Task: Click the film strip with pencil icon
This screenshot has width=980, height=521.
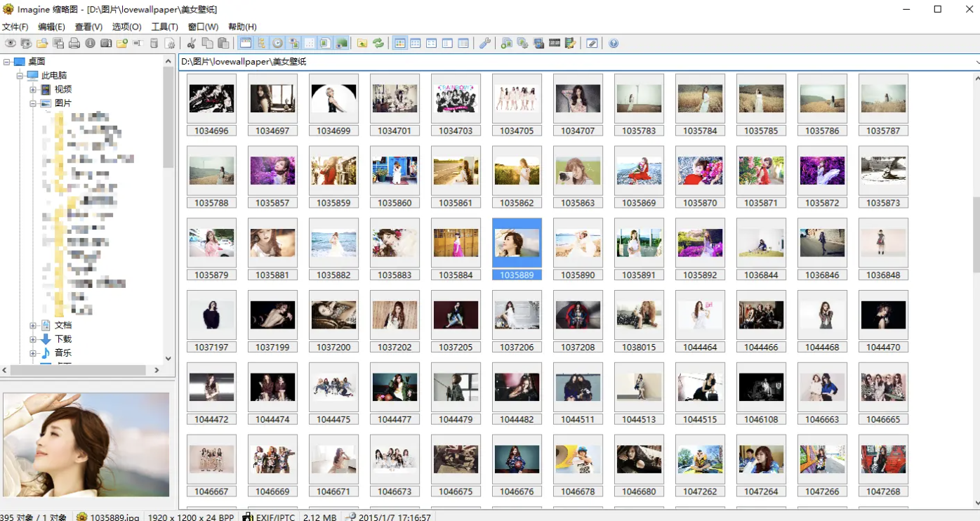Action: pos(570,44)
